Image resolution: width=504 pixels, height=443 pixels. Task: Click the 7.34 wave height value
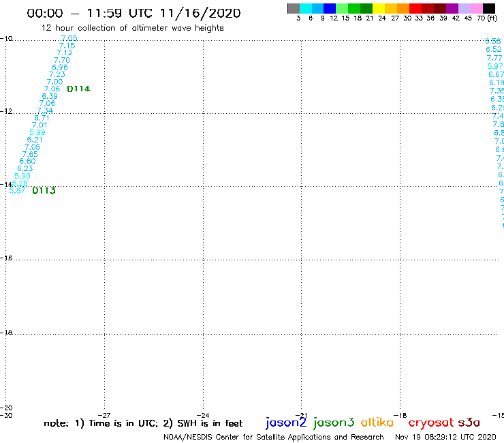tap(45, 110)
